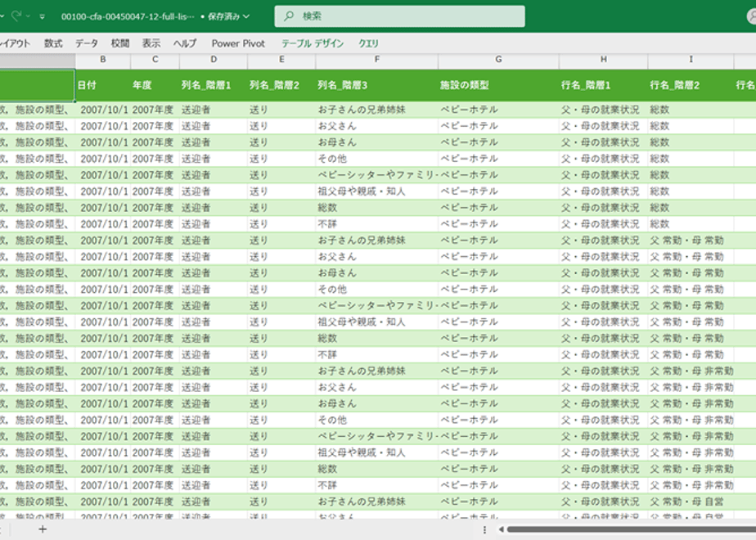This screenshot has width=756, height=540.
Task: Click the horizontal scrollbar thumb
Action: pyautogui.click(x=631, y=529)
